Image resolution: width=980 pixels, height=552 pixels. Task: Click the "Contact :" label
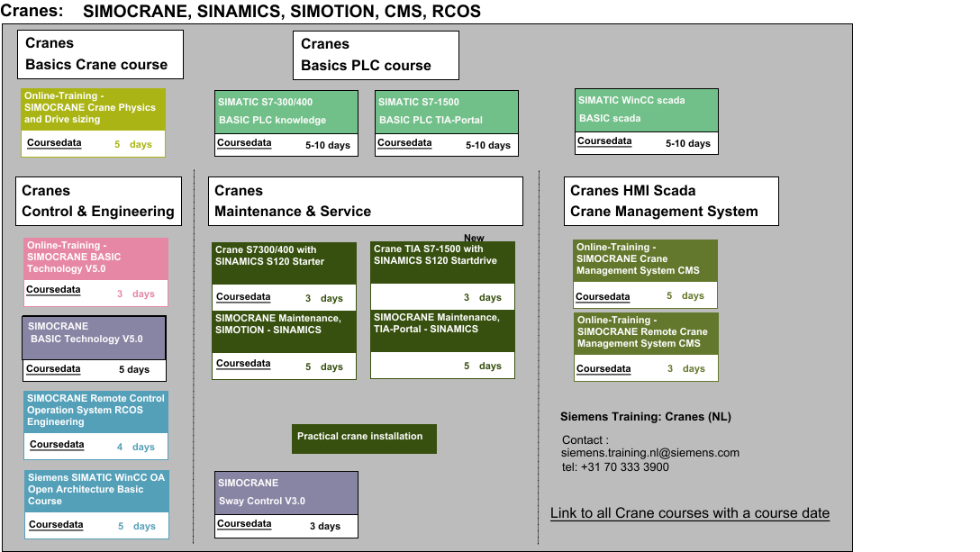(585, 440)
